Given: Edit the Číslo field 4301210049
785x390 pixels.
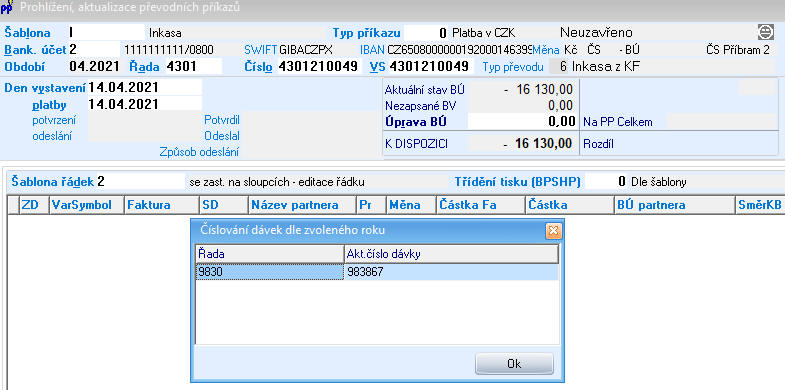Looking at the screenshot, I should (x=318, y=66).
